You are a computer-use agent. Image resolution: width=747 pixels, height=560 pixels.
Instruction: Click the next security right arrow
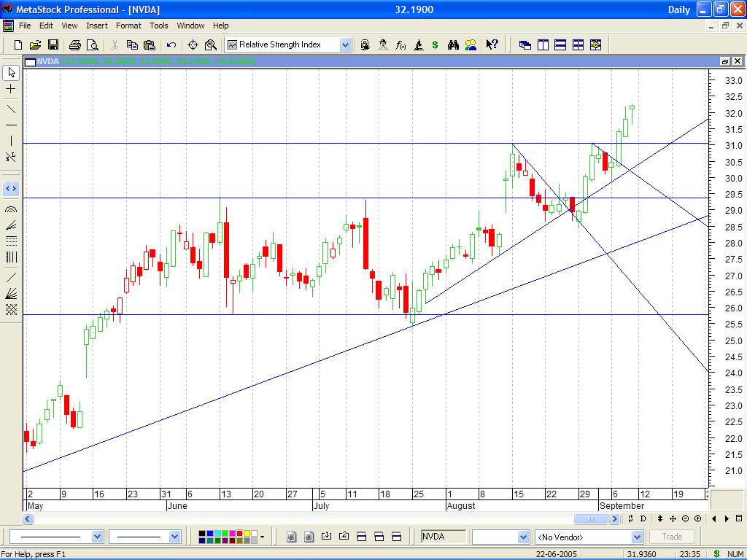(727, 518)
